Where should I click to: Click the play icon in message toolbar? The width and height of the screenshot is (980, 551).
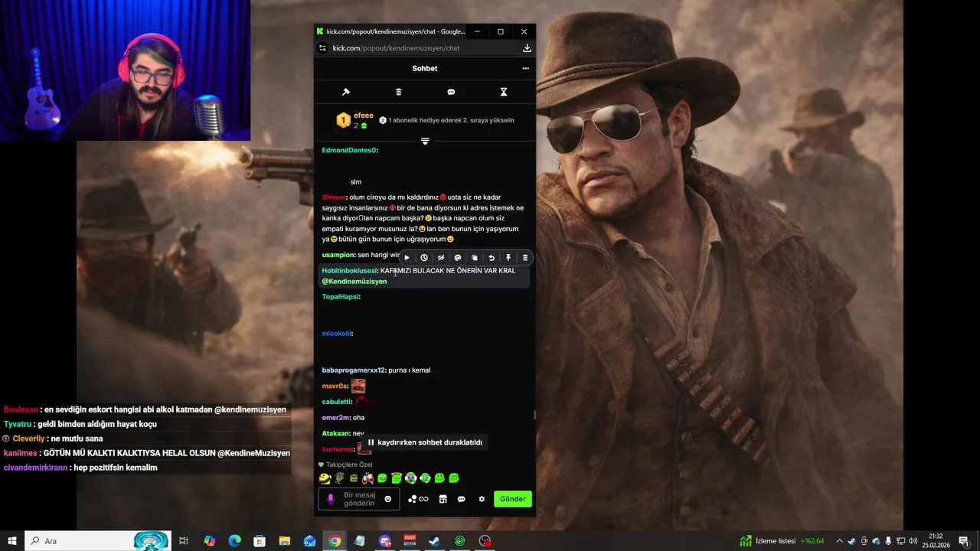tap(407, 258)
